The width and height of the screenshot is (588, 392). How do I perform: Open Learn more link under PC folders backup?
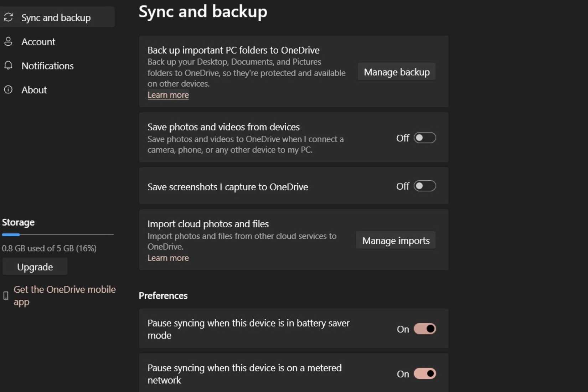click(x=168, y=95)
